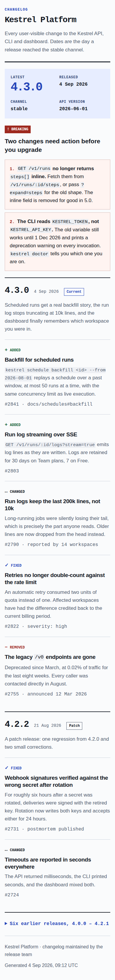Image resolution: width=115 pixels, height=980 pixels.
Task: Click the CHANGELOG label at the top
Action: (16, 9)
